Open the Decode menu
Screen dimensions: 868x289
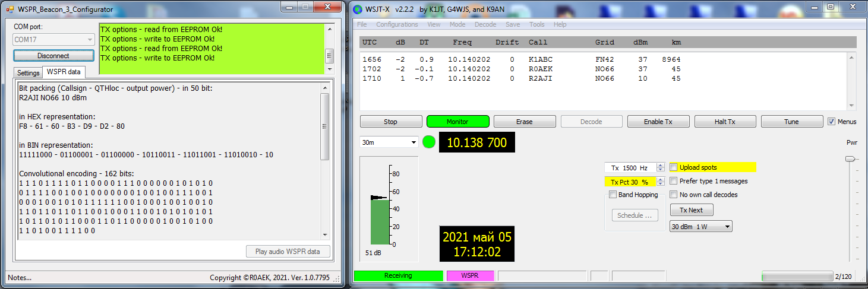point(485,24)
